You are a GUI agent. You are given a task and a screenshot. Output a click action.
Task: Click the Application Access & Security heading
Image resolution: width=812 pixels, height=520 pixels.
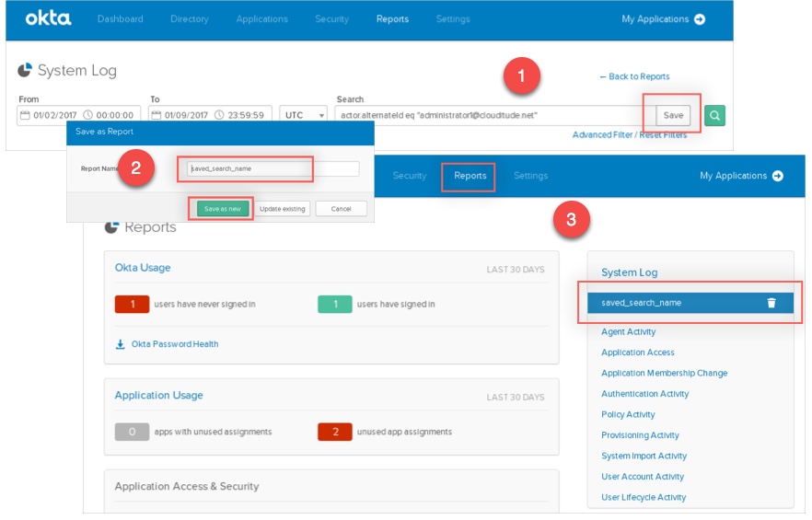186,487
